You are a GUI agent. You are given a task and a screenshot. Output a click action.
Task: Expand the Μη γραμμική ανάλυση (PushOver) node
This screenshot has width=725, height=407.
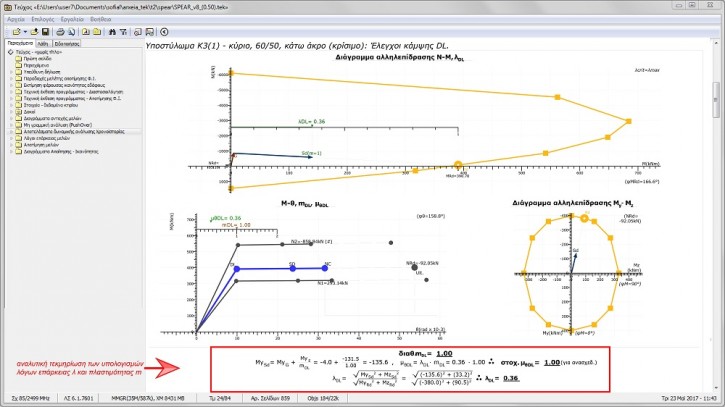coord(12,125)
